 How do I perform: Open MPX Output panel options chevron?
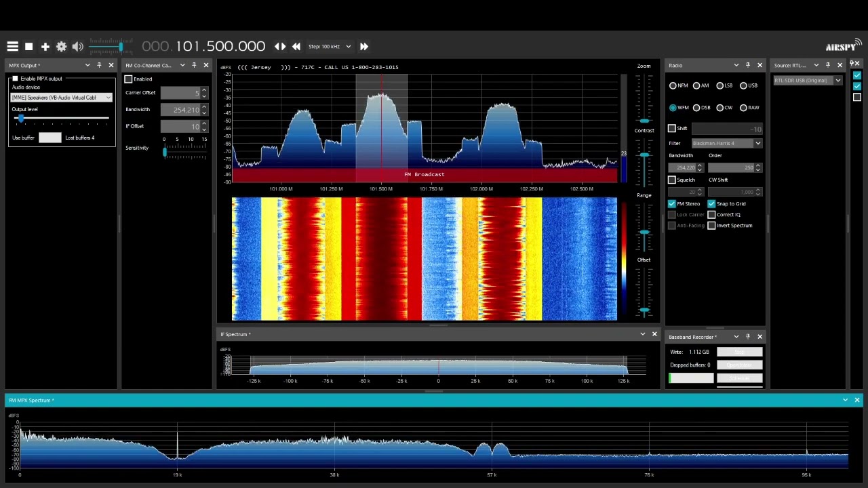click(87, 65)
